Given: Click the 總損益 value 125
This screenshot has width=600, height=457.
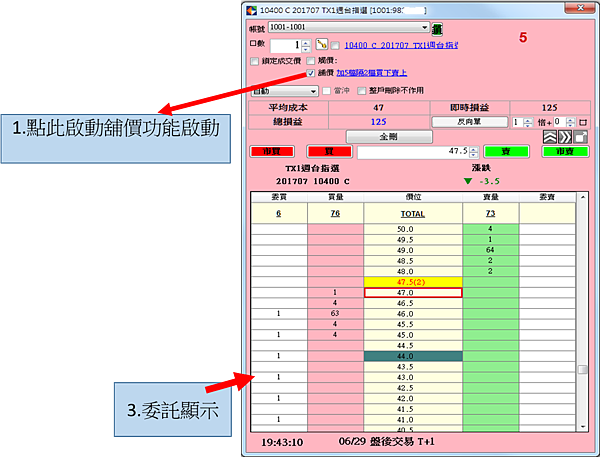Looking at the screenshot, I should click(378, 122).
